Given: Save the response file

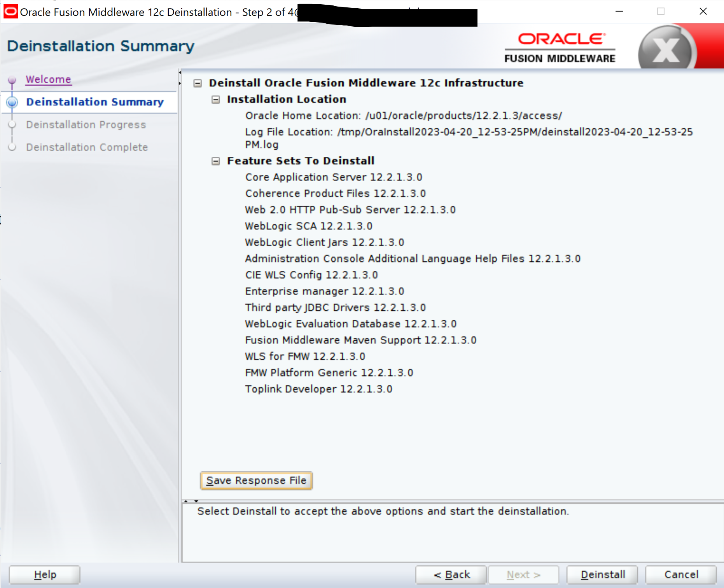Looking at the screenshot, I should pyautogui.click(x=256, y=481).
